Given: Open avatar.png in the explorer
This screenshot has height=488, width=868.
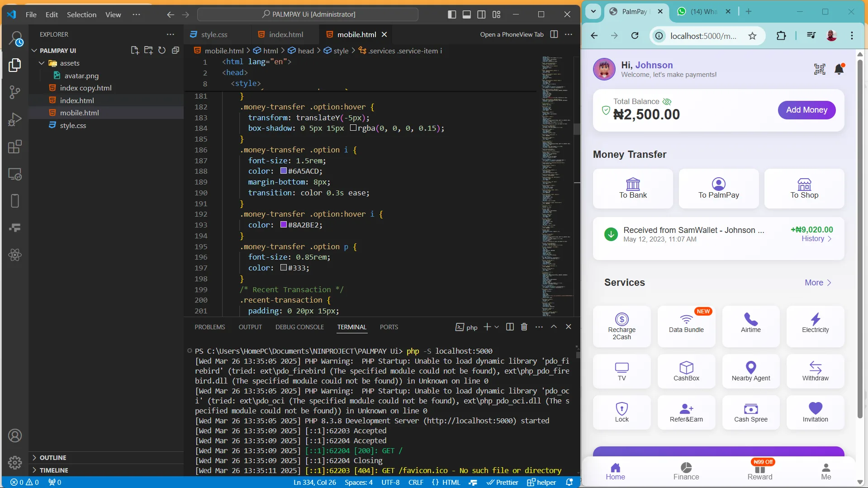Looking at the screenshot, I should tap(81, 76).
